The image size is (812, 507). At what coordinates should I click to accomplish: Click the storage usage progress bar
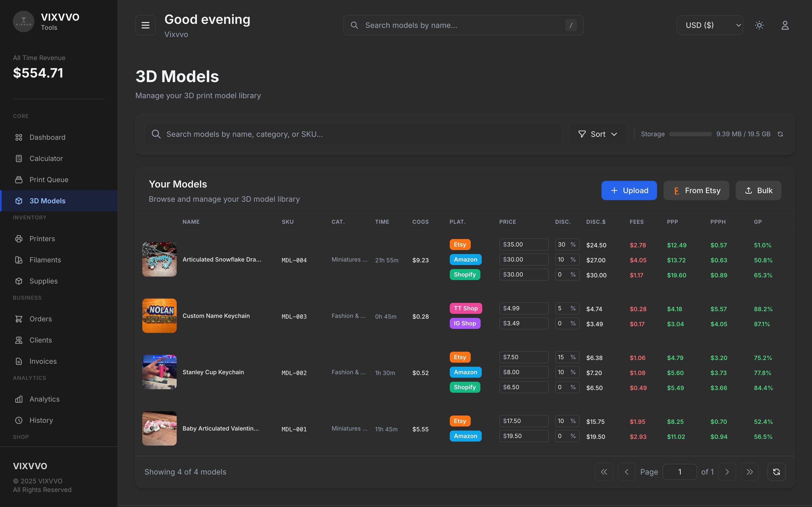[x=690, y=134]
